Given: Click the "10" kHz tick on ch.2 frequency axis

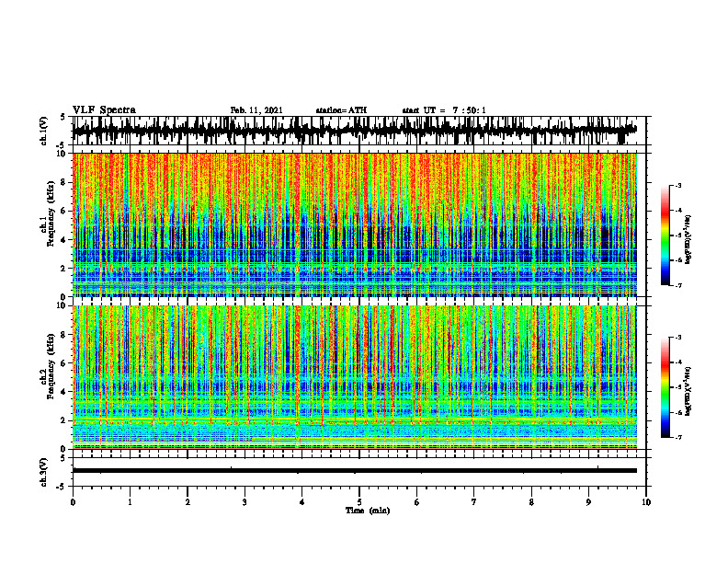Looking at the screenshot, I should pyautogui.click(x=63, y=305).
